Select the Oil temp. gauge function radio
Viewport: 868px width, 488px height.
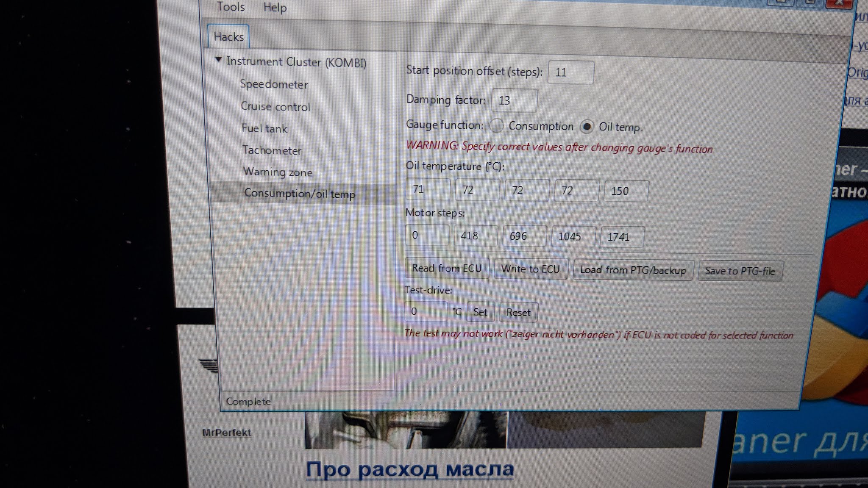tap(587, 126)
